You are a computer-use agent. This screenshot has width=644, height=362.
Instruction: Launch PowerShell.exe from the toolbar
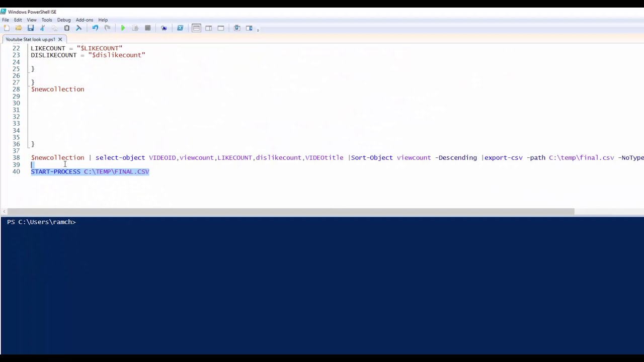point(180,28)
